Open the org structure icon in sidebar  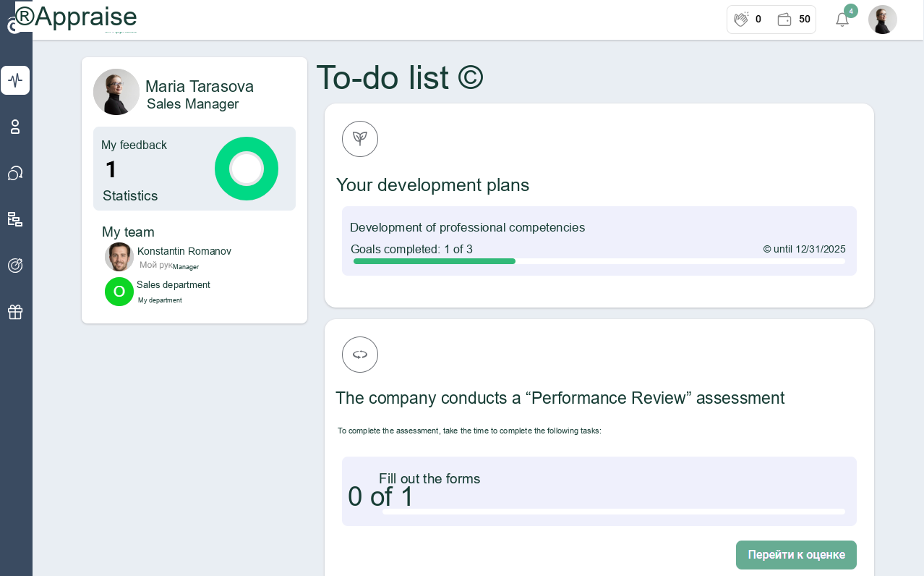(x=15, y=219)
